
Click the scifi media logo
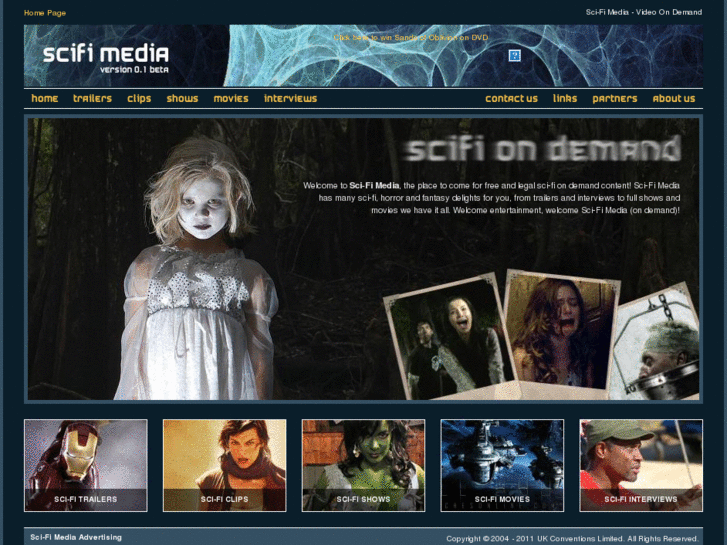point(106,58)
